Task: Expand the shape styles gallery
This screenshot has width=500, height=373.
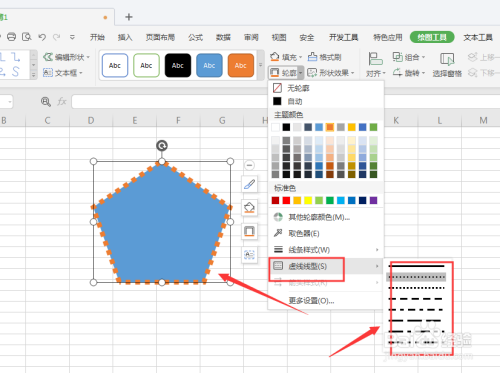Action: [261, 65]
